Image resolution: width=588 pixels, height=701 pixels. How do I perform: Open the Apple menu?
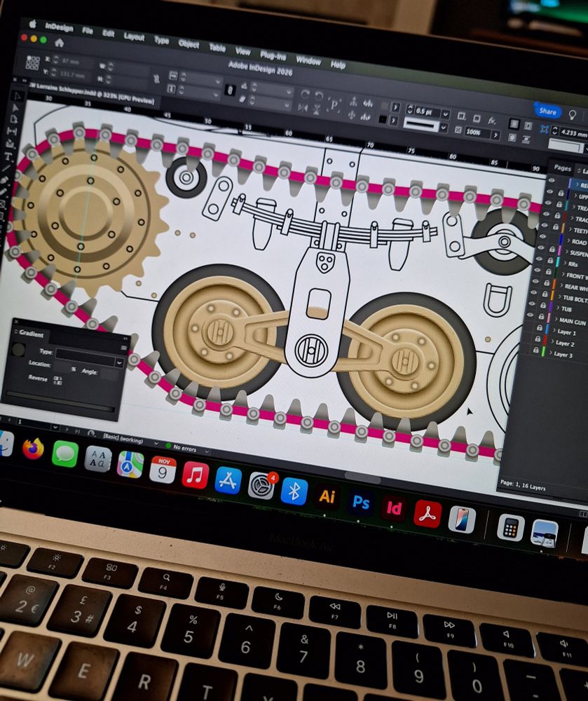point(33,24)
